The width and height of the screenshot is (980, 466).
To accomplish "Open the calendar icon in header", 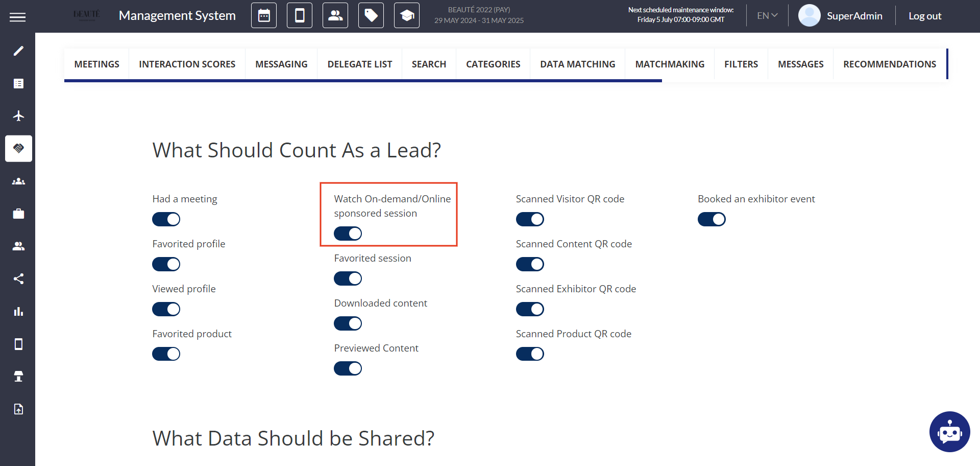I will pos(264,15).
